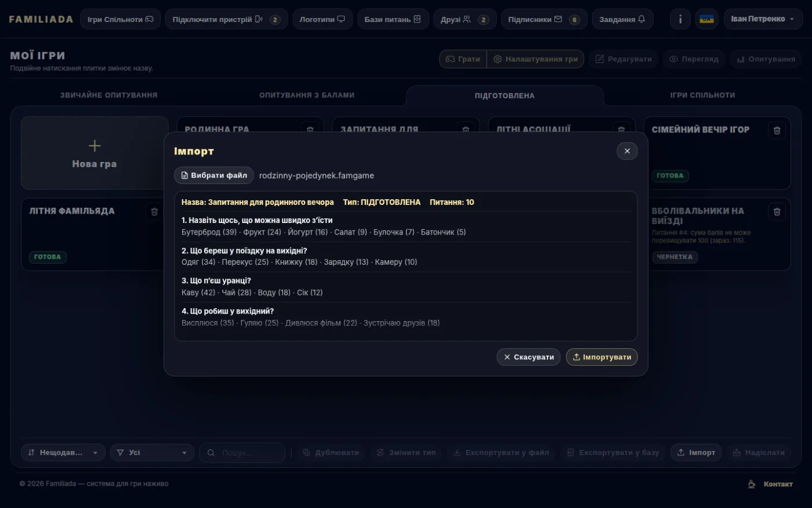812x508 pixels.
Task: Change language via Ukrainian flag icon
Action: pyautogui.click(x=706, y=19)
